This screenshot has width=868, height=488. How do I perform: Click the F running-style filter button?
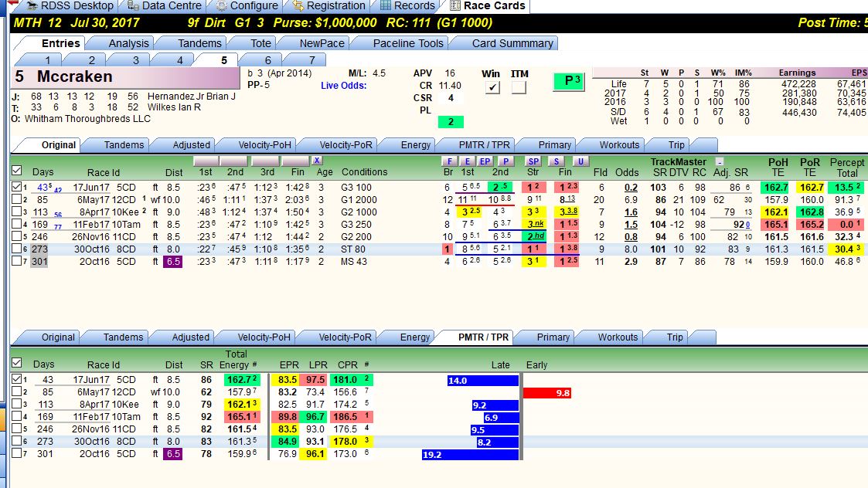[449, 161]
